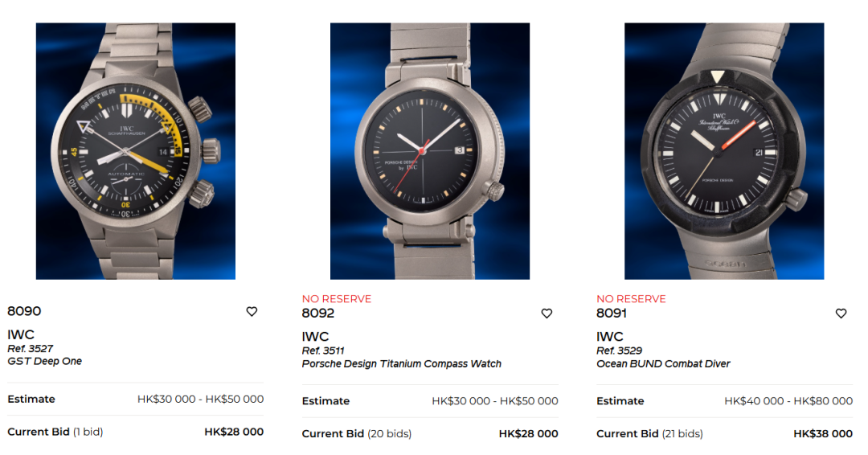Click the NO RESERVE label above lot 8092
This screenshot has height=455, width=868.
(x=337, y=299)
